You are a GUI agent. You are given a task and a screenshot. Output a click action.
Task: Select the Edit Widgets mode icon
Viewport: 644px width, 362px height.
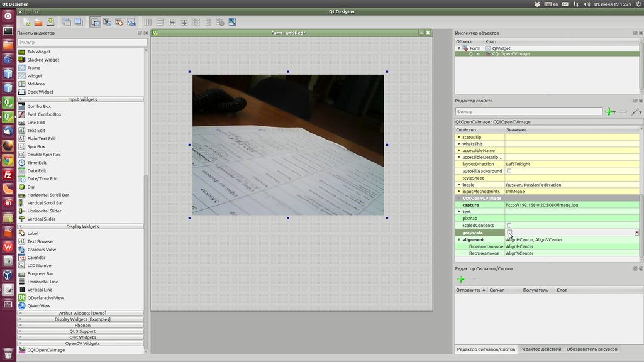click(96, 22)
